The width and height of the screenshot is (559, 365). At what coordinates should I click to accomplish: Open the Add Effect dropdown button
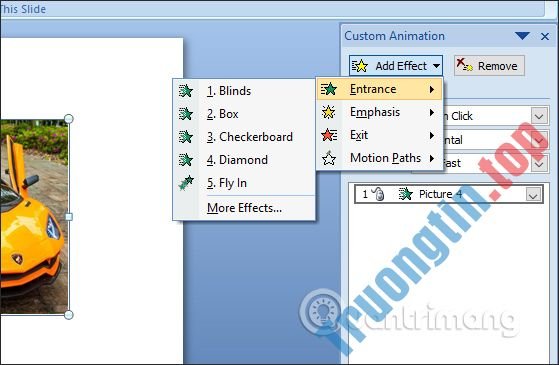[x=396, y=66]
